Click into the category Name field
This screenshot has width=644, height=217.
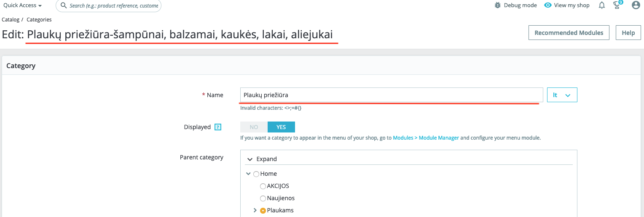click(391, 95)
